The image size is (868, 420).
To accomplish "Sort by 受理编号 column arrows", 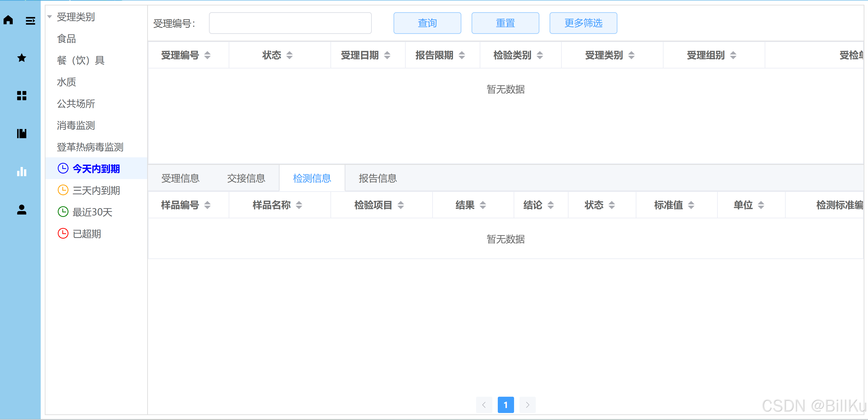I will click(207, 55).
